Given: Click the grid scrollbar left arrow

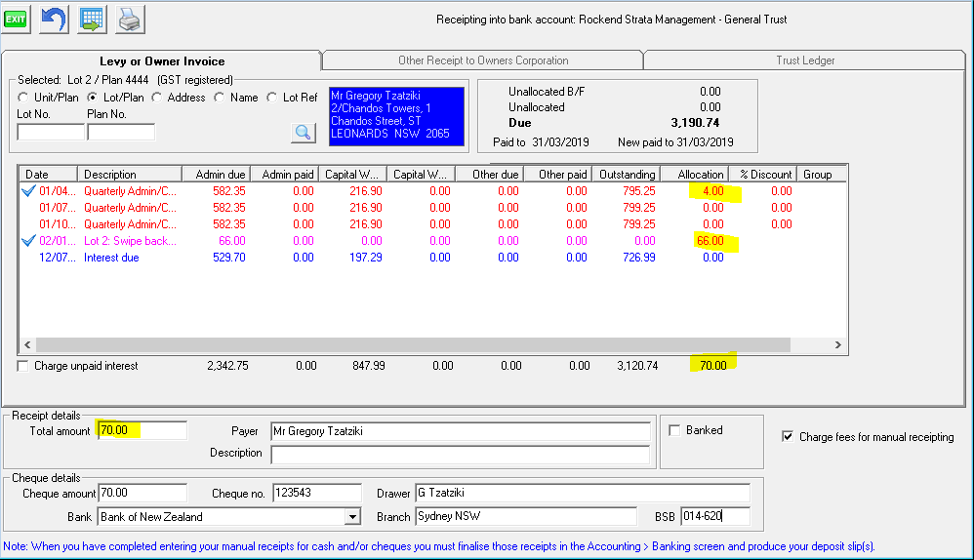Looking at the screenshot, I should 27,344.
